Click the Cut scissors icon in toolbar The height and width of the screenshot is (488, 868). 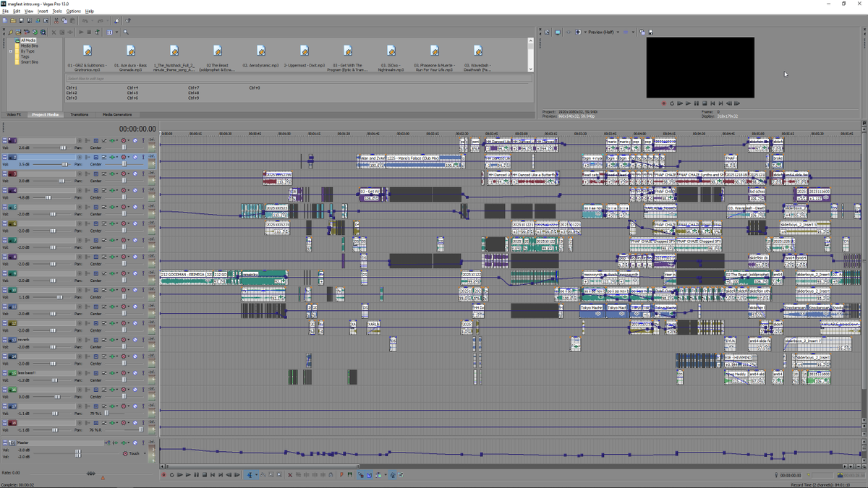[56, 20]
